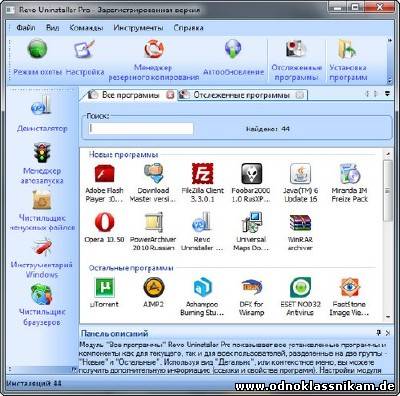Viewport: 400px width, 396px height.
Task: Activate Hunter Mode (Режим охоты) toolbar icon
Action: click(x=37, y=49)
